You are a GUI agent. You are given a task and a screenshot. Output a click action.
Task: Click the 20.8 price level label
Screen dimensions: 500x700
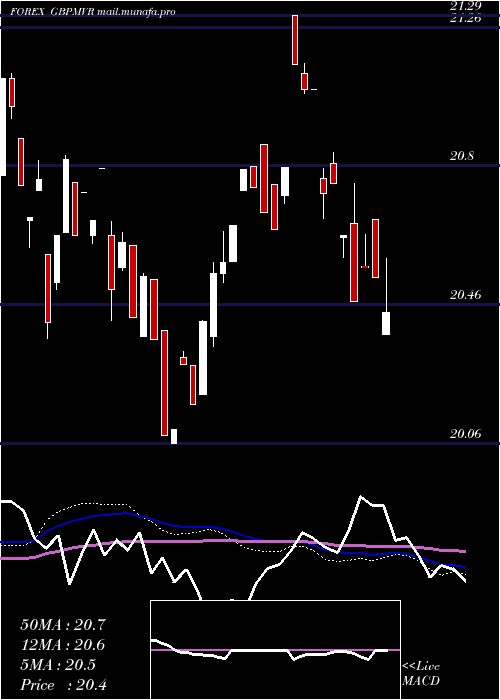[x=462, y=156]
